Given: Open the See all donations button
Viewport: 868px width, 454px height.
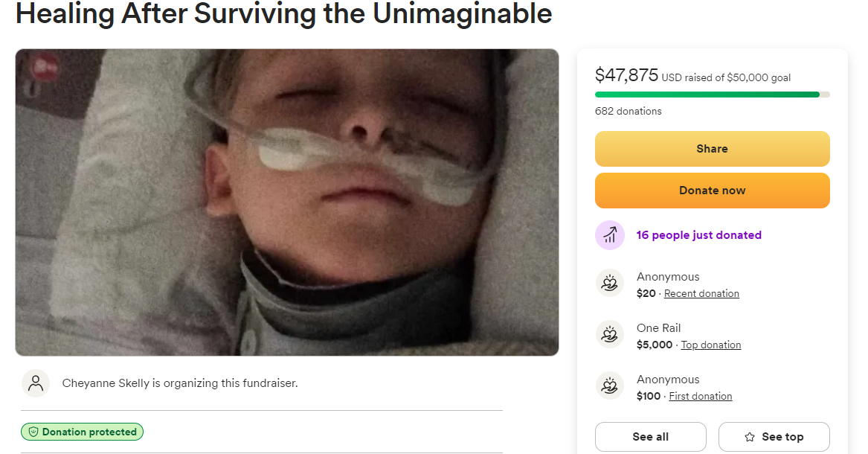Looking at the screenshot, I should [650, 437].
